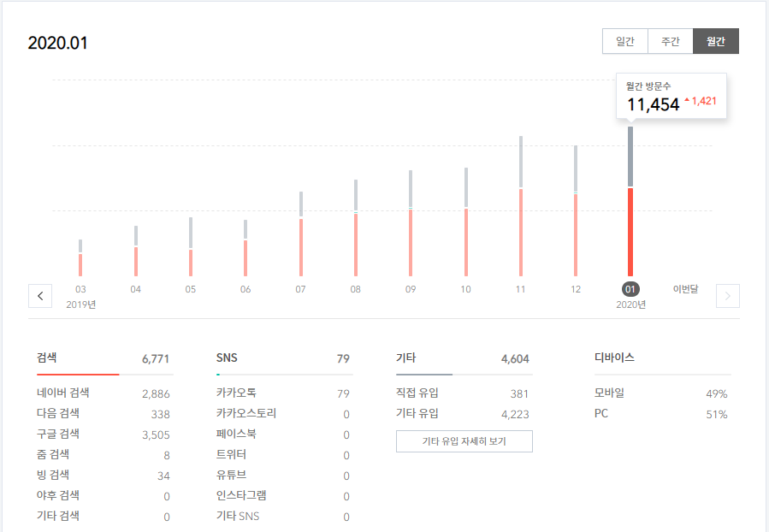Screen dimensions: 769x532
Task: Click the 기타 검색 row
Action: [x=103, y=517]
